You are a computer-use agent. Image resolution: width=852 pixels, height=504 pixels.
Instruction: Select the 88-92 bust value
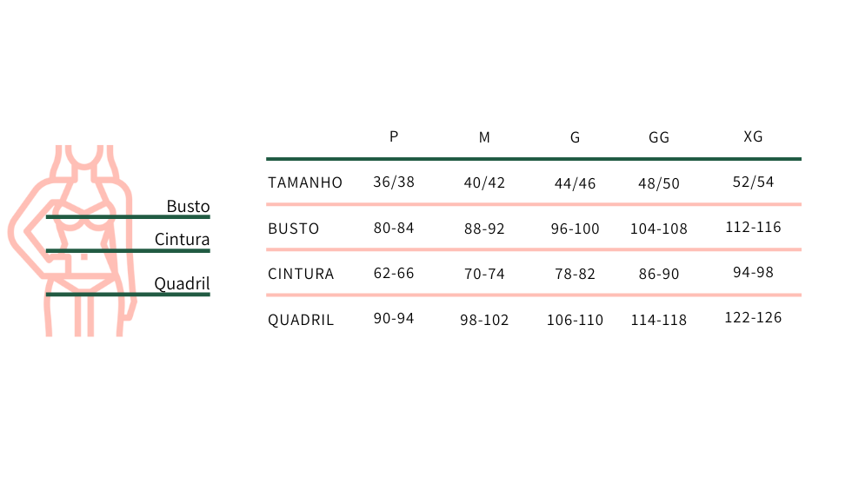(484, 229)
